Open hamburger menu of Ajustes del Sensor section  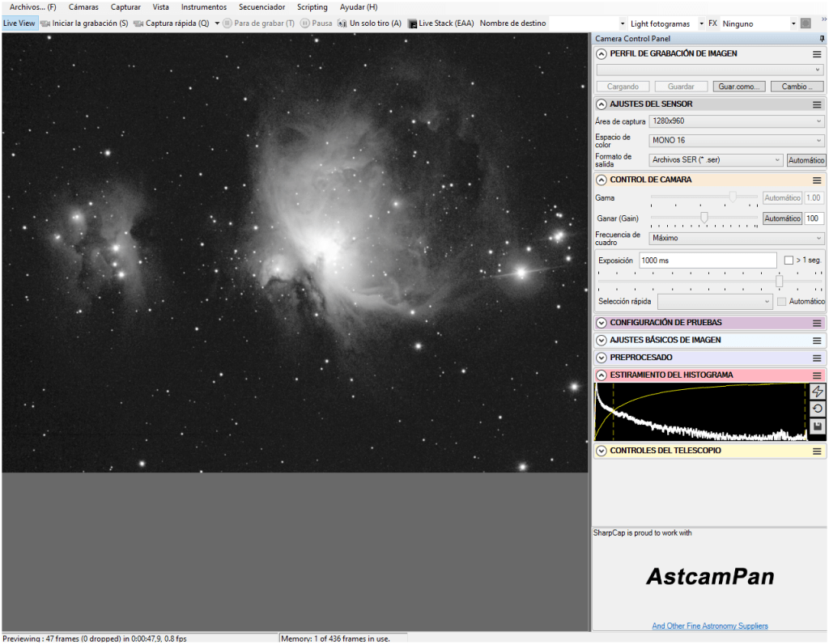coord(817,104)
